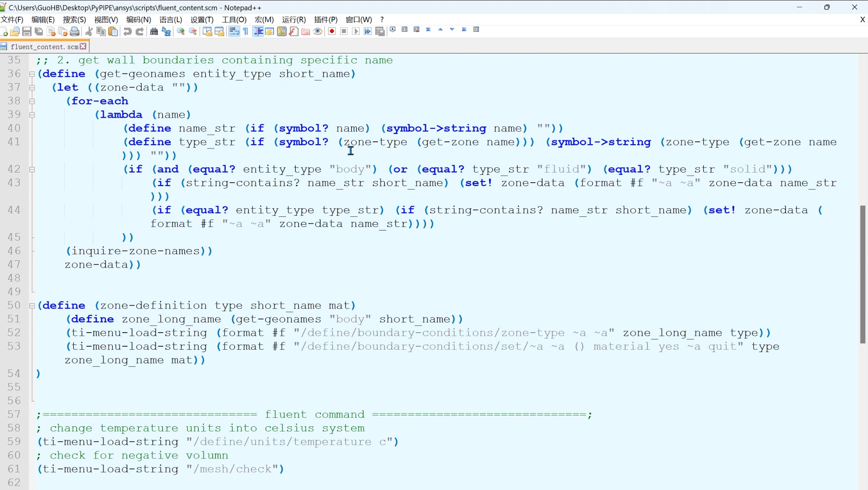Click line number 57 in the margin
The image size is (868, 490).
point(14,414)
